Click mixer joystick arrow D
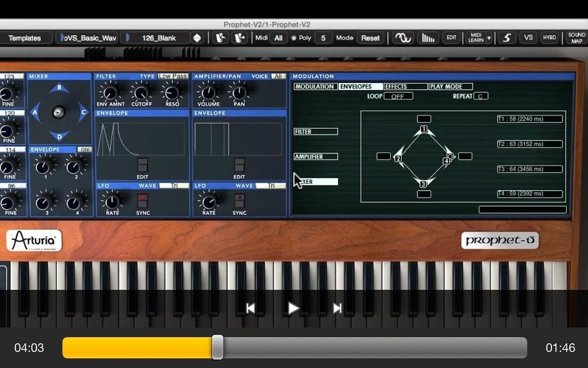Viewport: 588px width, 368px height. (59, 135)
